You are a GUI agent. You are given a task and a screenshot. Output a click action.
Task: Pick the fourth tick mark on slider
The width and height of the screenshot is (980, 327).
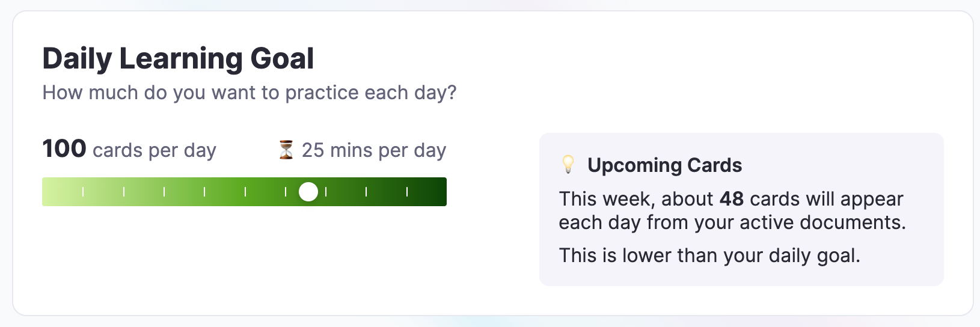pos(204,192)
